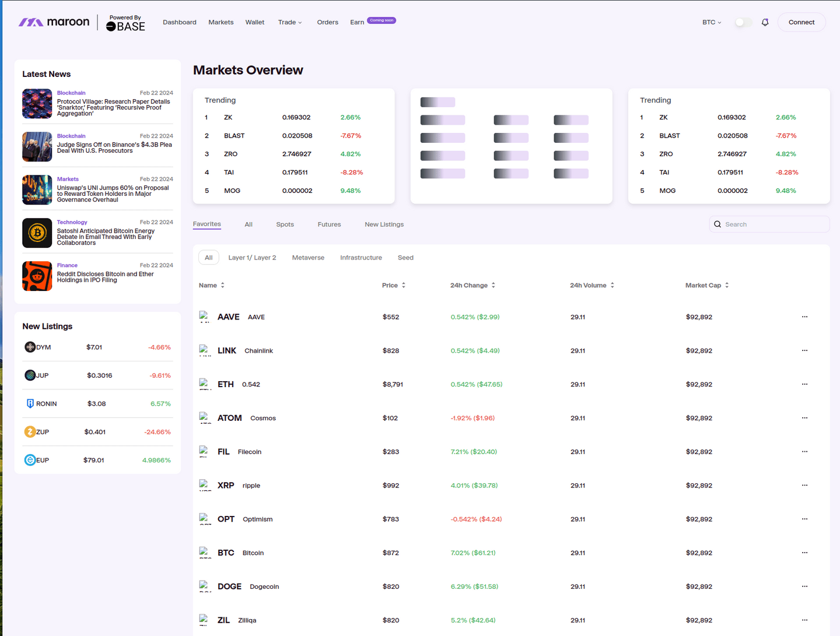Open more options for BTC row
This screenshot has width=840, height=636.
804,553
